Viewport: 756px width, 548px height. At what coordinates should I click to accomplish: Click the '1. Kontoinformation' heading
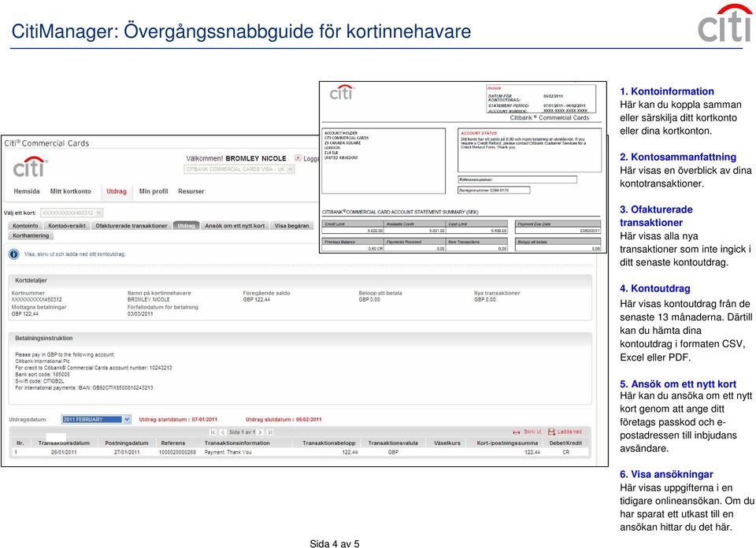click(667, 91)
